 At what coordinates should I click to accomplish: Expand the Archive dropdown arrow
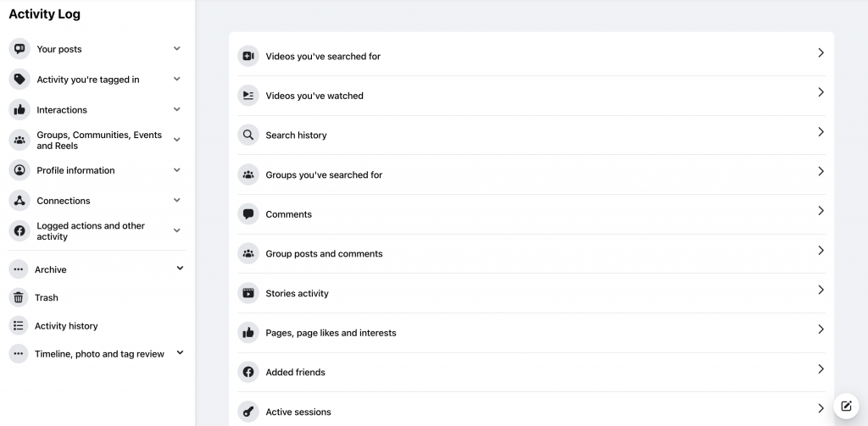(x=180, y=268)
